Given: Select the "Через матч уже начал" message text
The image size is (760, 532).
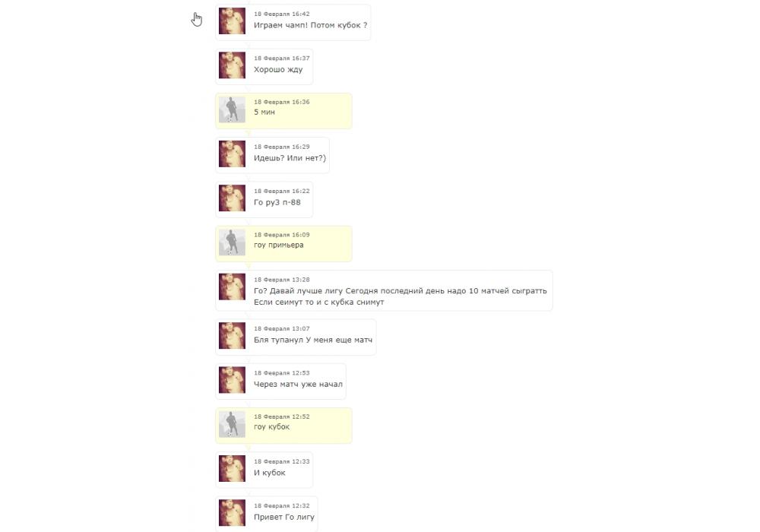Looking at the screenshot, I should (x=298, y=385).
